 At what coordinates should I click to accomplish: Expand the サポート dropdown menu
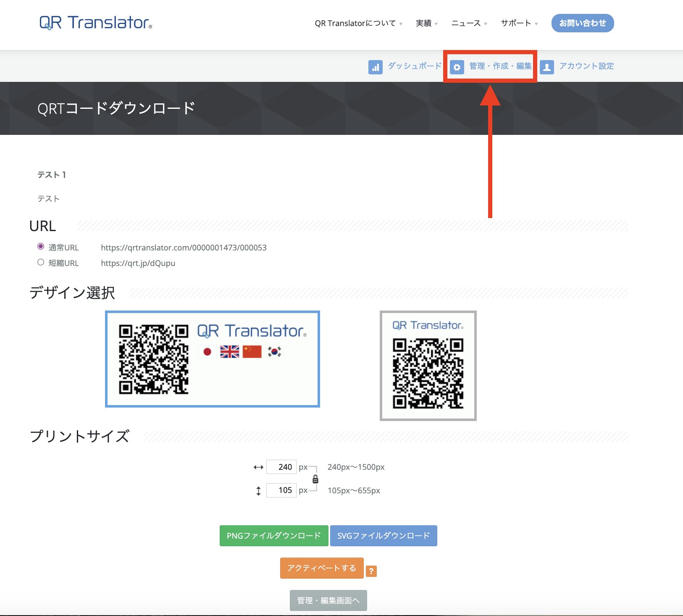pos(519,23)
